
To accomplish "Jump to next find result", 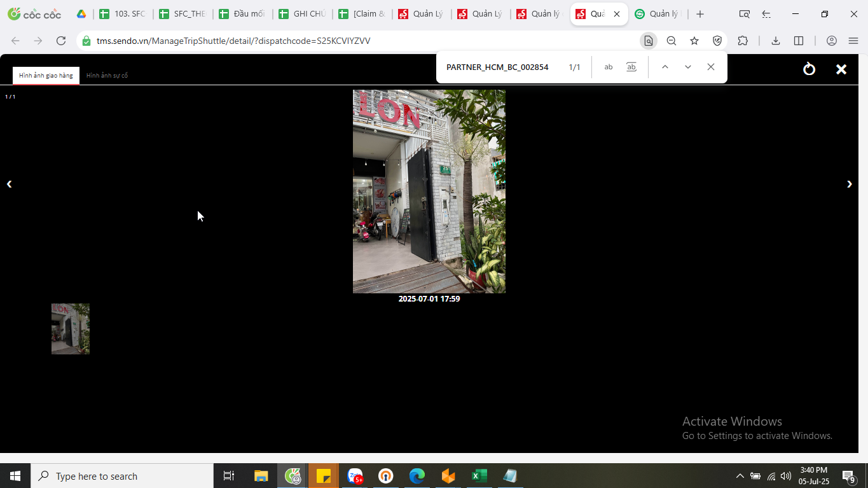I will click(x=687, y=67).
